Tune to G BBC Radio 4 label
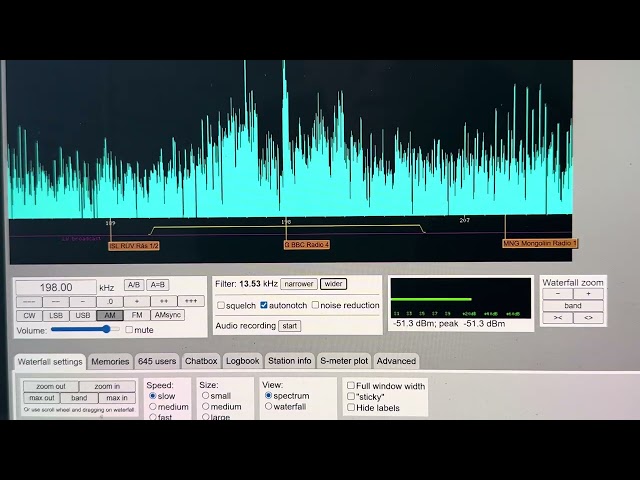Image resolution: width=640 pixels, height=480 pixels. (307, 244)
